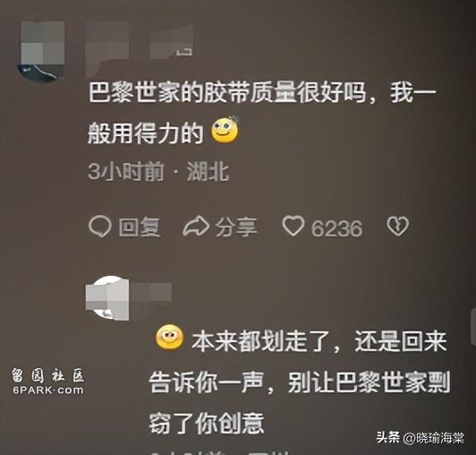476x455 pixels.
Task: Tap the 分享 share label
Action: (x=236, y=227)
